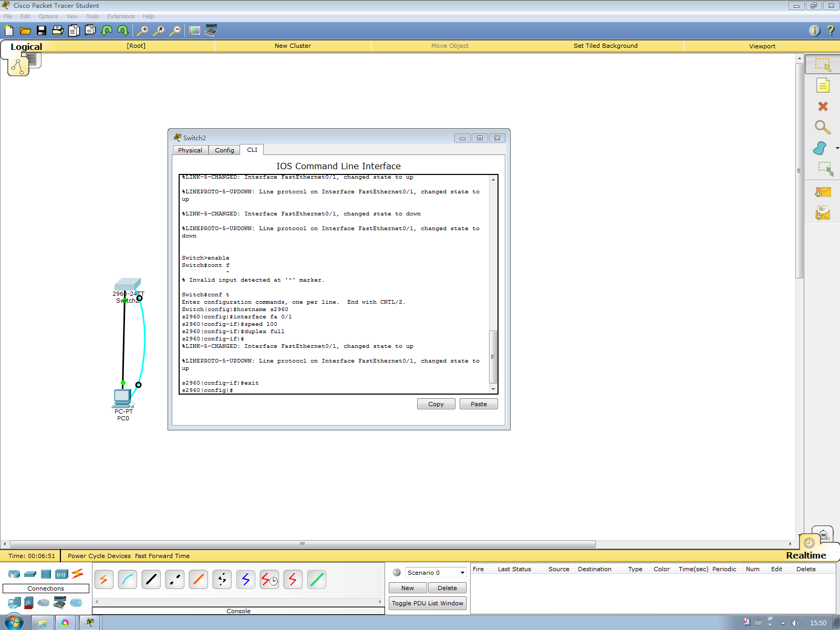The image size is (840, 630).
Task: Pick the orange Fiber cable
Action: (199, 580)
